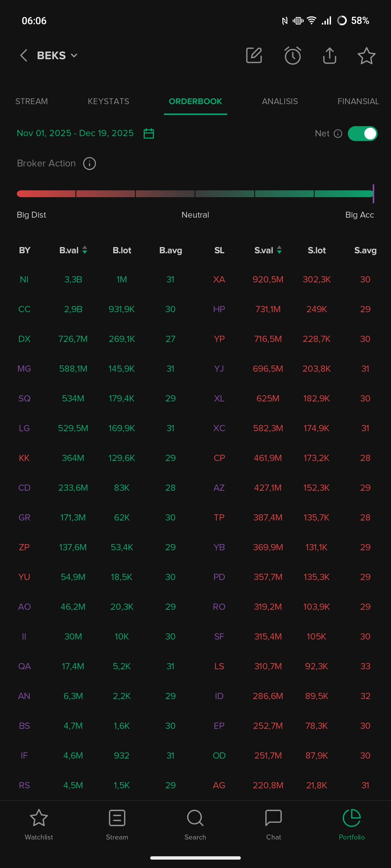Sort by S.val column arrows
Screen dimensions: 391x868
(279, 250)
